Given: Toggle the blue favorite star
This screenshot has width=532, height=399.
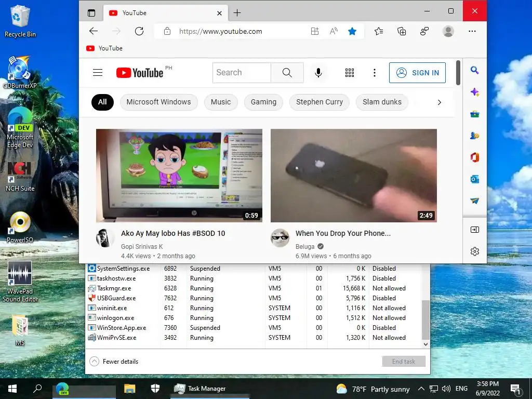Looking at the screenshot, I should coord(352,31).
